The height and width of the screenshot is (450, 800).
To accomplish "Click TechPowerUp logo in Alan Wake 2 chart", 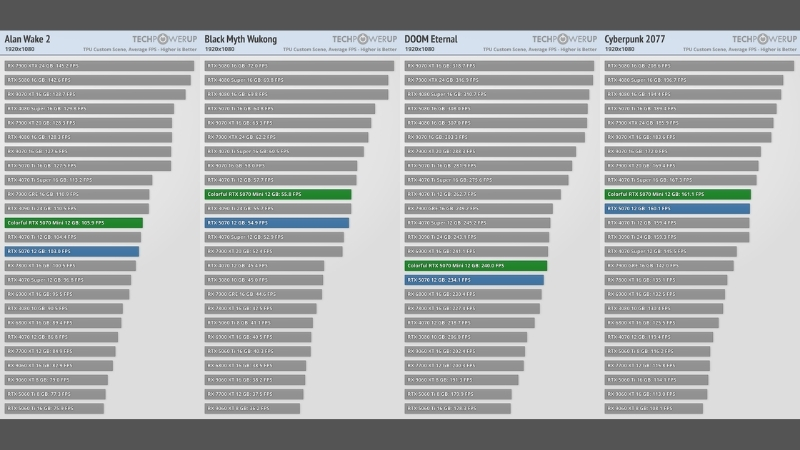I will click(x=163, y=40).
